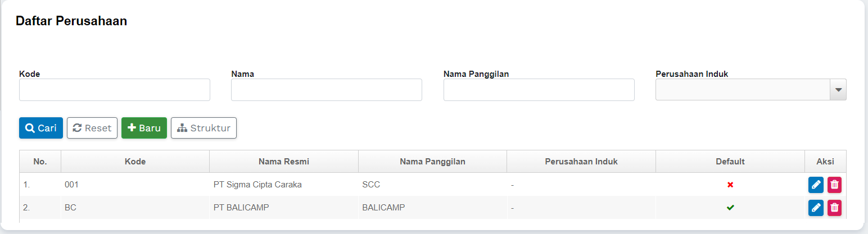
Task: Delete the PT Sigma Cipta Caraka row
Action: click(x=835, y=185)
